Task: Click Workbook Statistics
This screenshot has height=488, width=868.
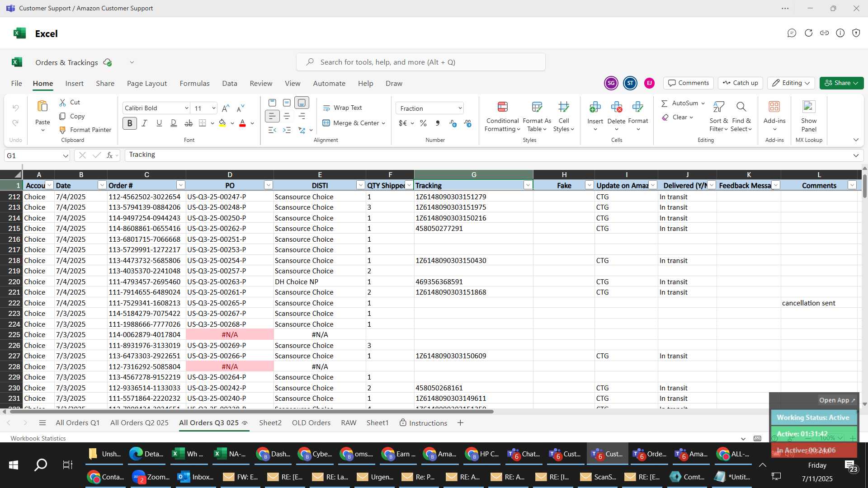Action: point(38,438)
